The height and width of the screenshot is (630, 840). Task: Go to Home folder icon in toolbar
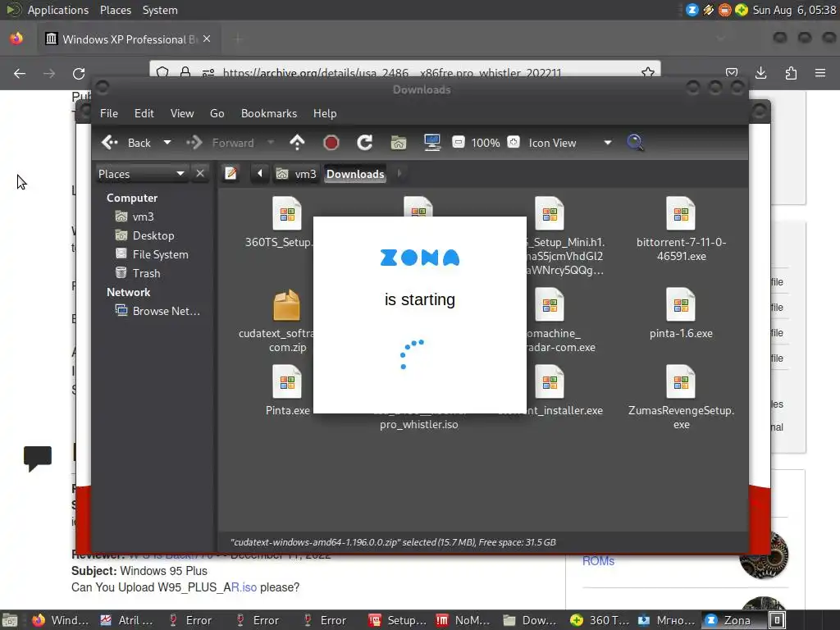[399, 143]
